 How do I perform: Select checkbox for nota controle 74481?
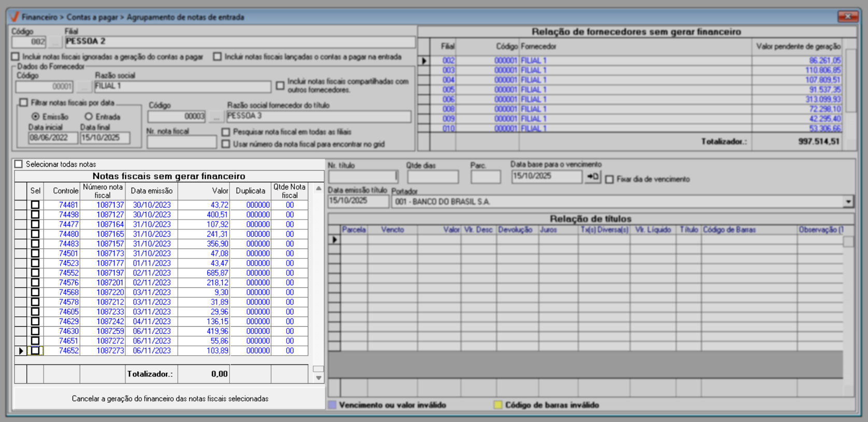pos(35,205)
